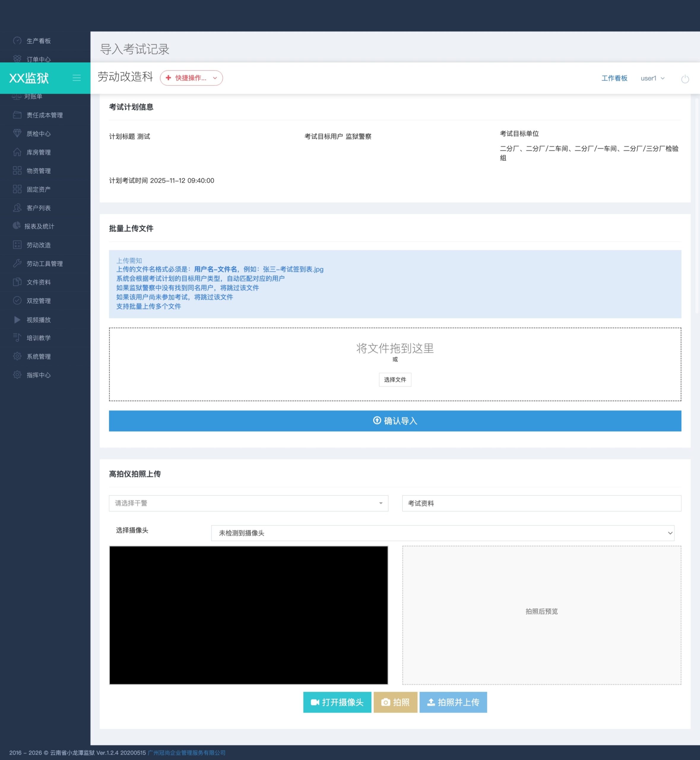The height and width of the screenshot is (760, 700).
Task: Click the 视频播放 play icon
Action: click(17, 319)
